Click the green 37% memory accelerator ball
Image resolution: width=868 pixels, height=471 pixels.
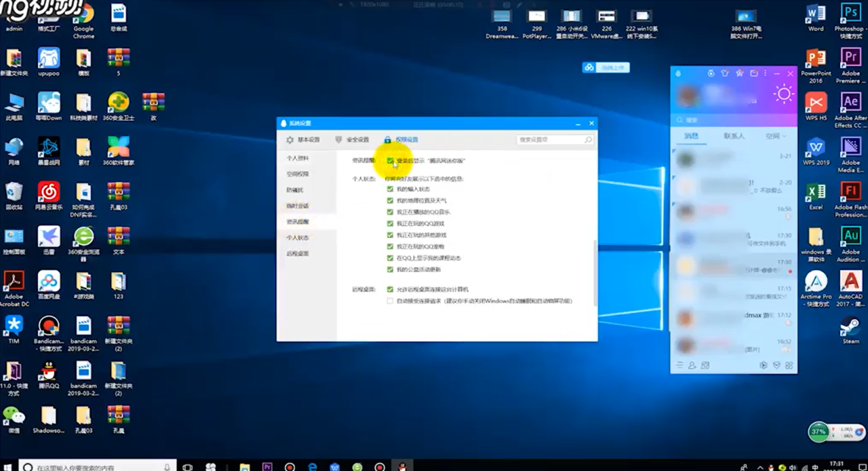[818, 432]
